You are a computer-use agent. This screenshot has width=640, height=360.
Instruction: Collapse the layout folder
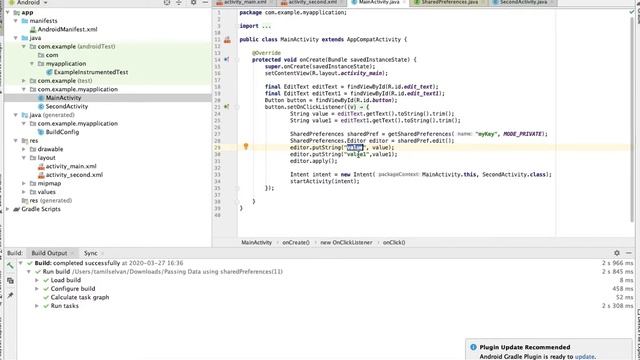pyautogui.click(x=24, y=158)
